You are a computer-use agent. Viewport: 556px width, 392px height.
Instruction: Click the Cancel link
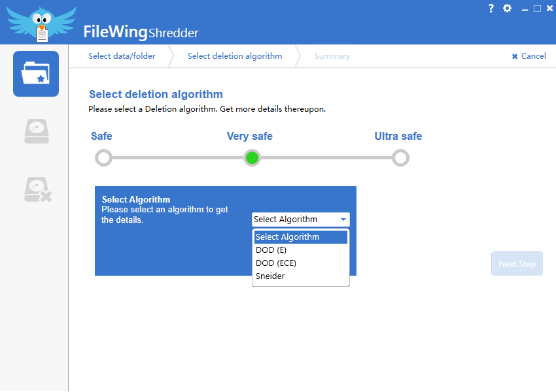(533, 56)
